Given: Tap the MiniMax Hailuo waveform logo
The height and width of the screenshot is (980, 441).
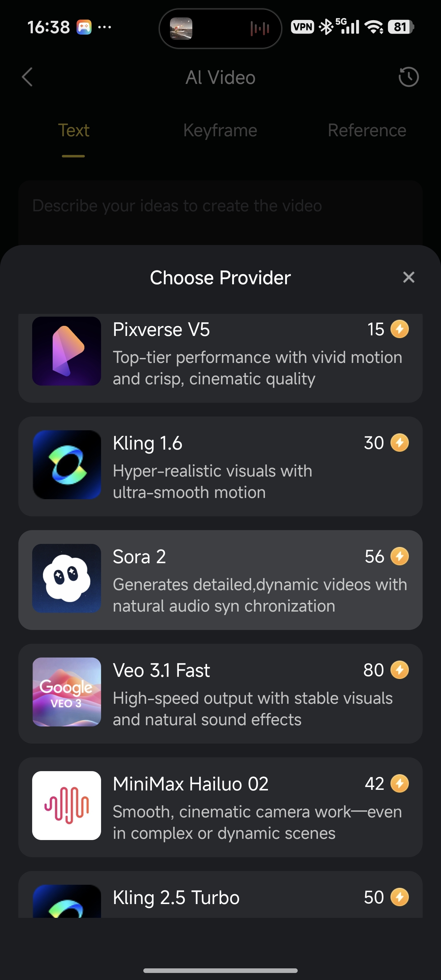Looking at the screenshot, I should pyautogui.click(x=66, y=805).
